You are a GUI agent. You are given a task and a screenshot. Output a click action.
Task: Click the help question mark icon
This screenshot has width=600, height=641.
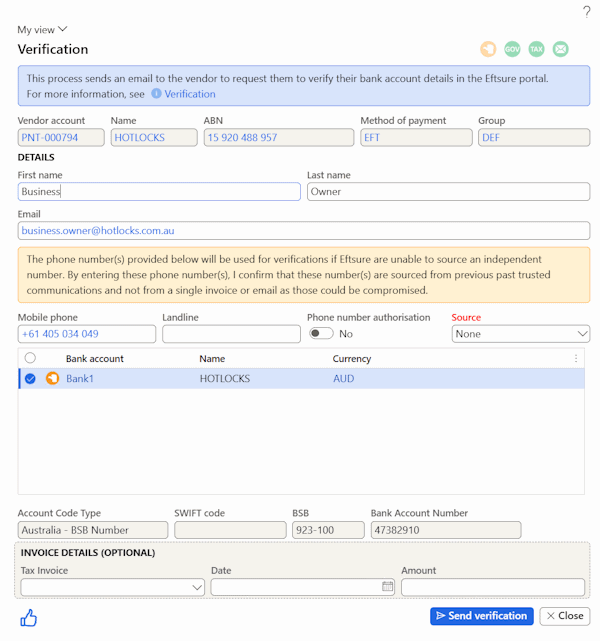click(x=586, y=11)
